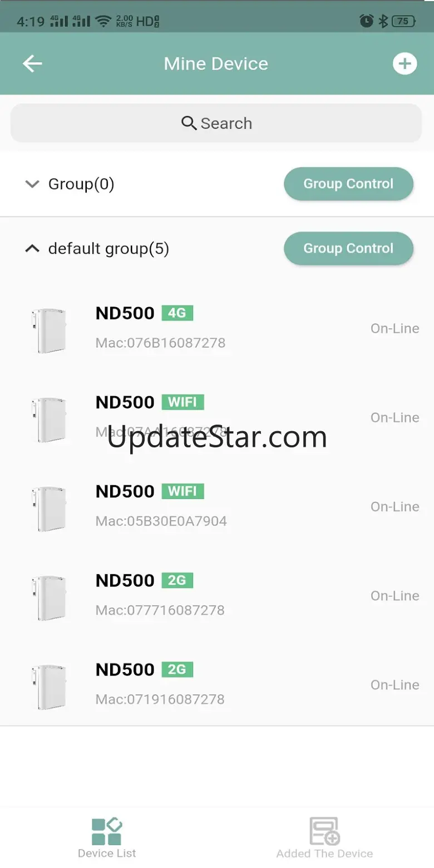Tap the back arrow icon
Image resolution: width=434 pixels, height=868 pixels.
point(32,64)
